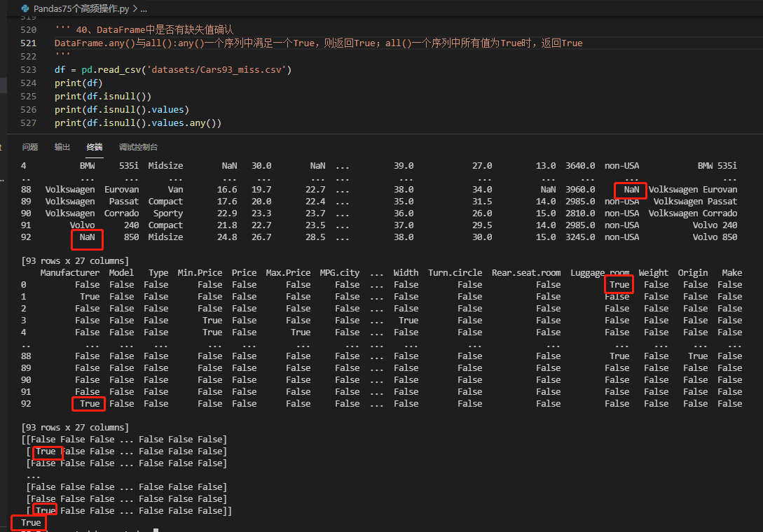Image resolution: width=763 pixels, height=532 pixels.
Task: Open the 调试控制台 tab
Action: (138, 147)
